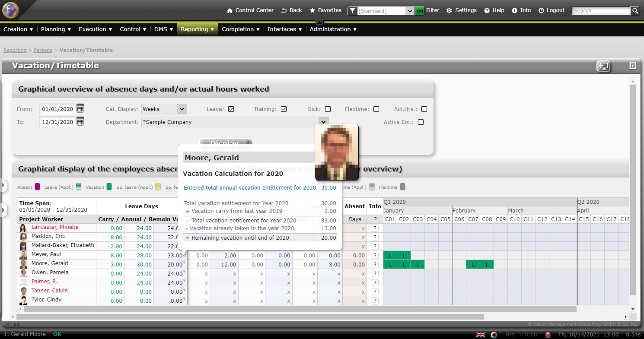Open the Completion menu
The width and height of the screenshot is (644, 339).
tap(241, 29)
